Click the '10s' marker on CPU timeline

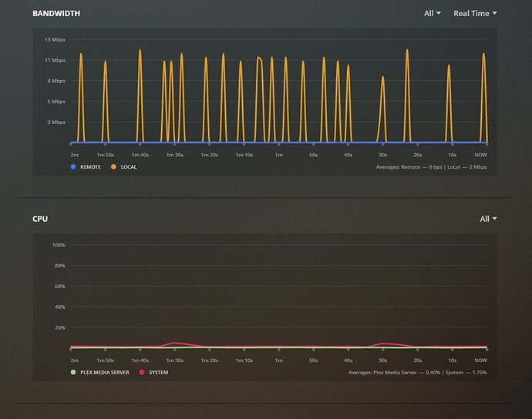(x=453, y=360)
